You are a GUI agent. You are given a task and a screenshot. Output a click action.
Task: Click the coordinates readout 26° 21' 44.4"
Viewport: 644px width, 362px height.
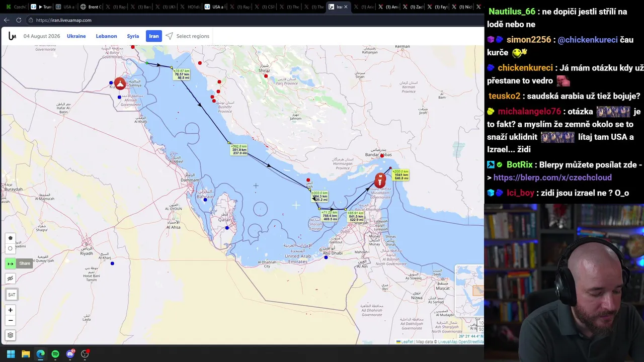[x=471, y=336]
